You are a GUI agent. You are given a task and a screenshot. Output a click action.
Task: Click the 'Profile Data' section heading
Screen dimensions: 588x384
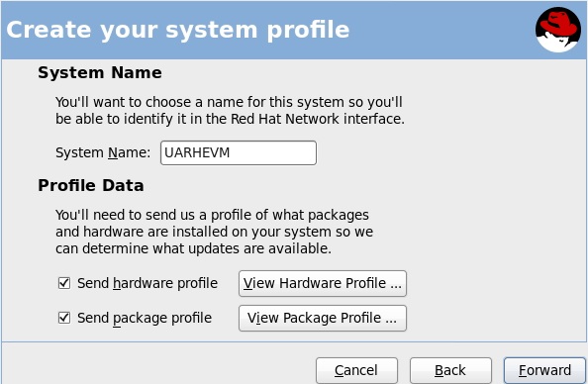tap(91, 185)
